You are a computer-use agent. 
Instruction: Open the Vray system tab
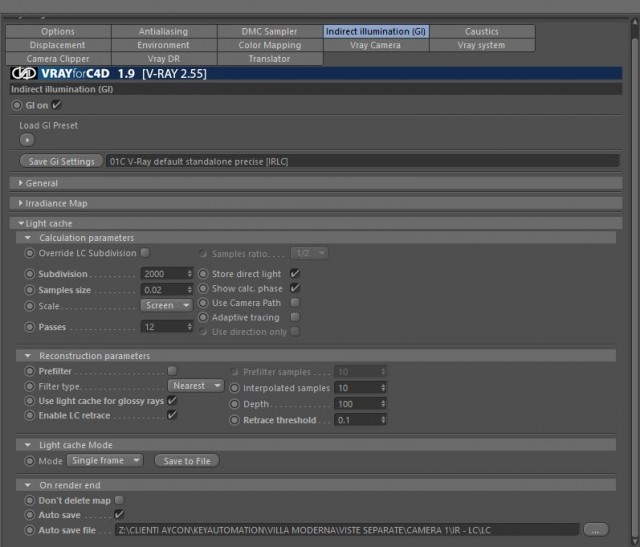pyautogui.click(x=482, y=45)
